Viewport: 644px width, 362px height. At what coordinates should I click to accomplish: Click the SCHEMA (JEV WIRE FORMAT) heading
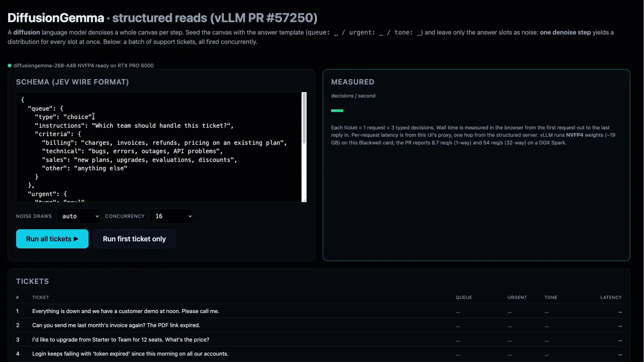click(x=72, y=82)
